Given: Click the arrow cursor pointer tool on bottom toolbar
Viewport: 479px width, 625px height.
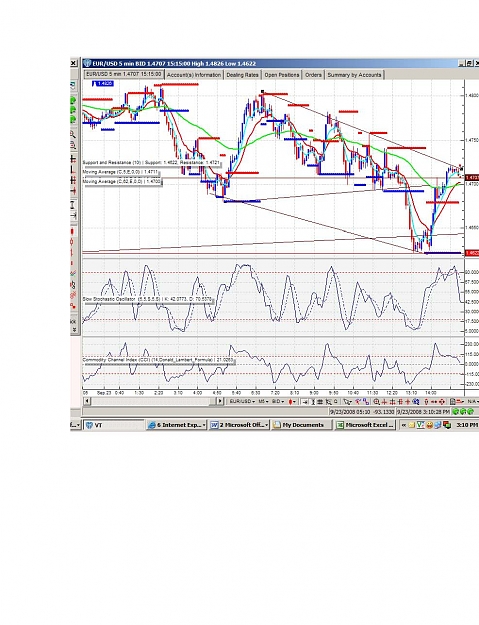Looking at the screenshot, I should [347, 401].
